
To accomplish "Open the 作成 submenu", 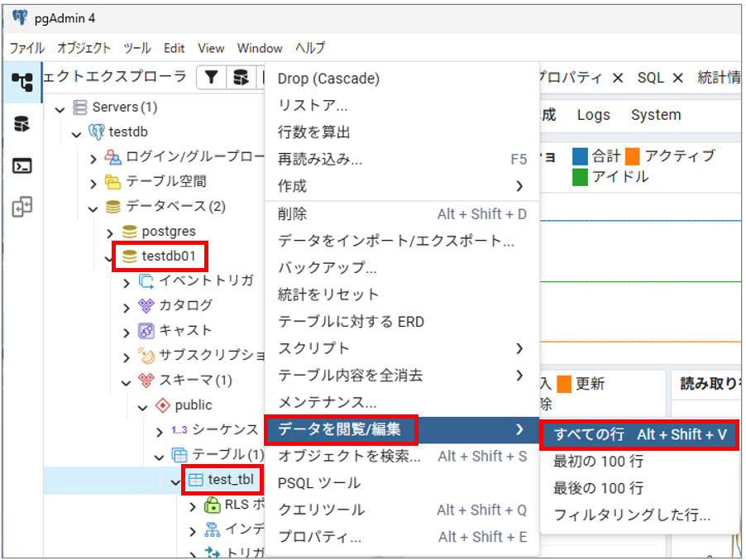I will [x=402, y=185].
